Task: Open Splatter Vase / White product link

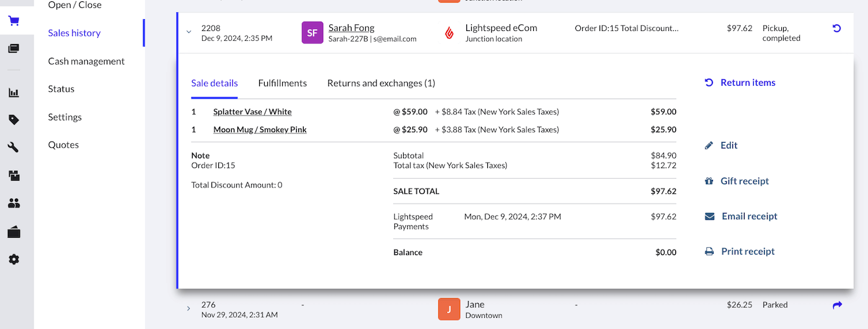Action: [x=252, y=112]
